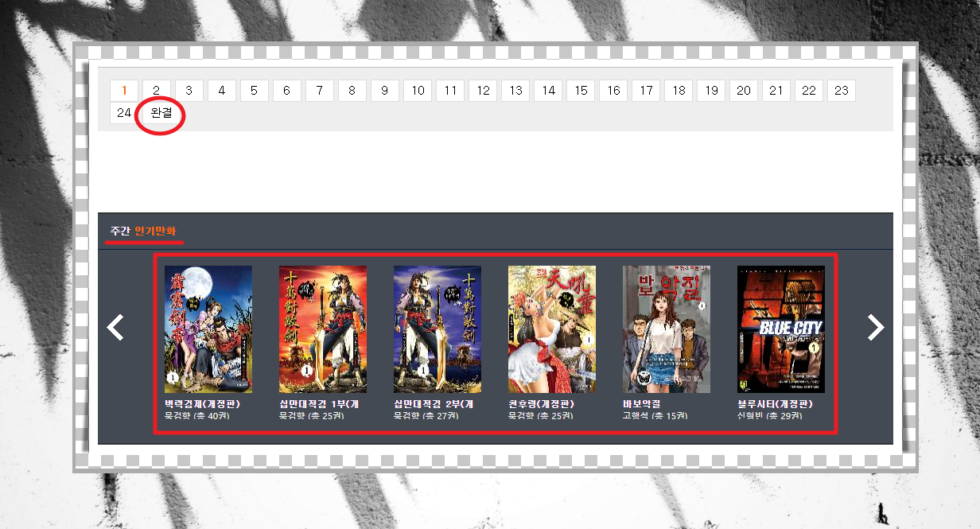Click the 벽력검제(개정판) title link
980x529 pixels.
[x=203, y=404]
